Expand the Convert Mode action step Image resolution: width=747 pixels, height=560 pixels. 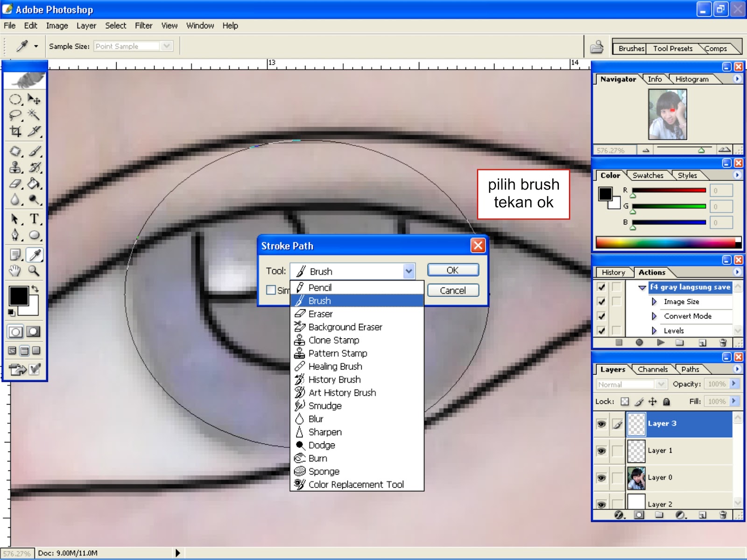pyautogui.click(x=654, y=316)
